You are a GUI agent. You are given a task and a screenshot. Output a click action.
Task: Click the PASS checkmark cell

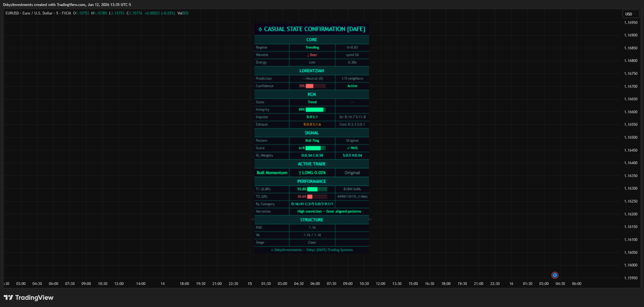[352, 148]
